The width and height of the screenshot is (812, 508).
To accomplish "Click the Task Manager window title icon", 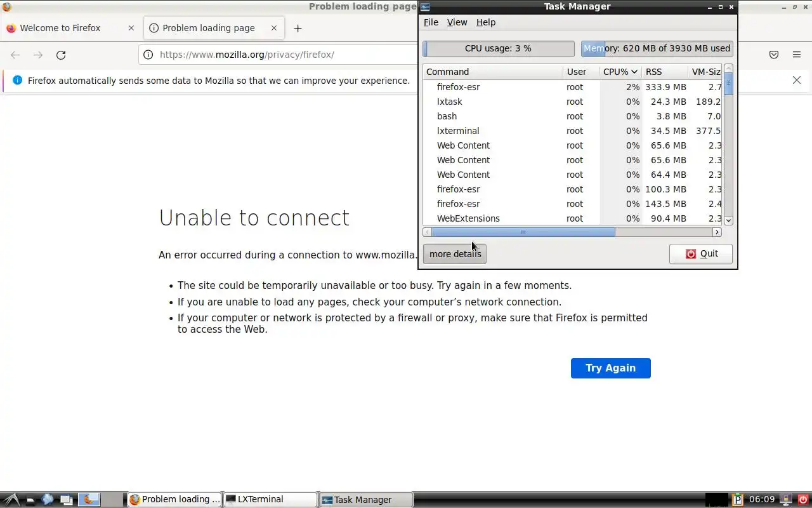I will pos(425,6).
